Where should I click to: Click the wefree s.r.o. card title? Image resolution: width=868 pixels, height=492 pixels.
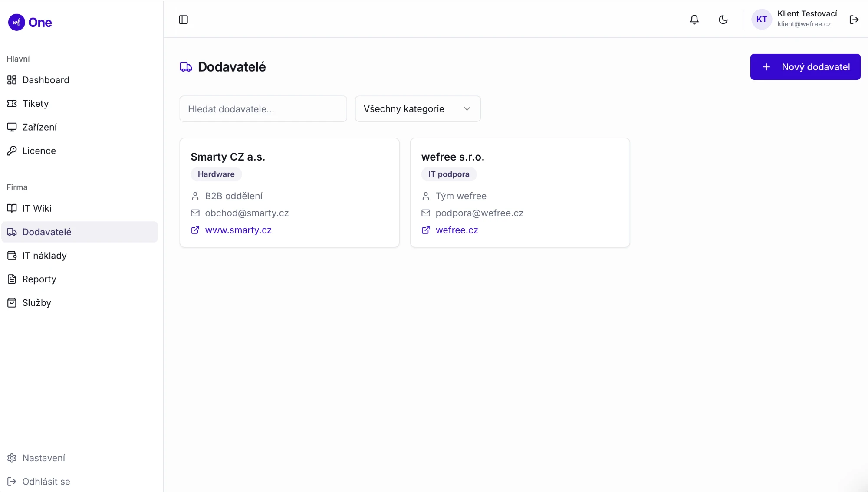pos(453,157)
